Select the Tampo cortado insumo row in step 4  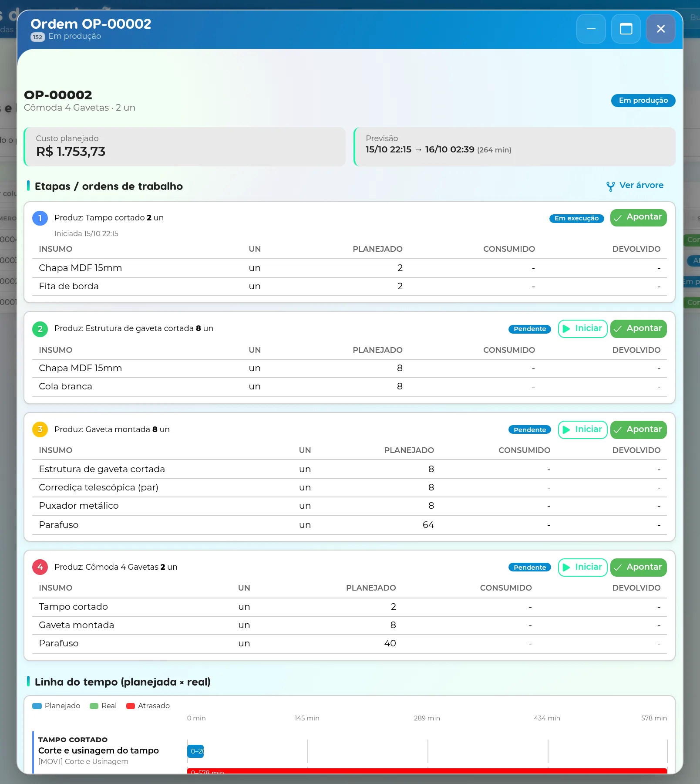[x=349, y=607]
